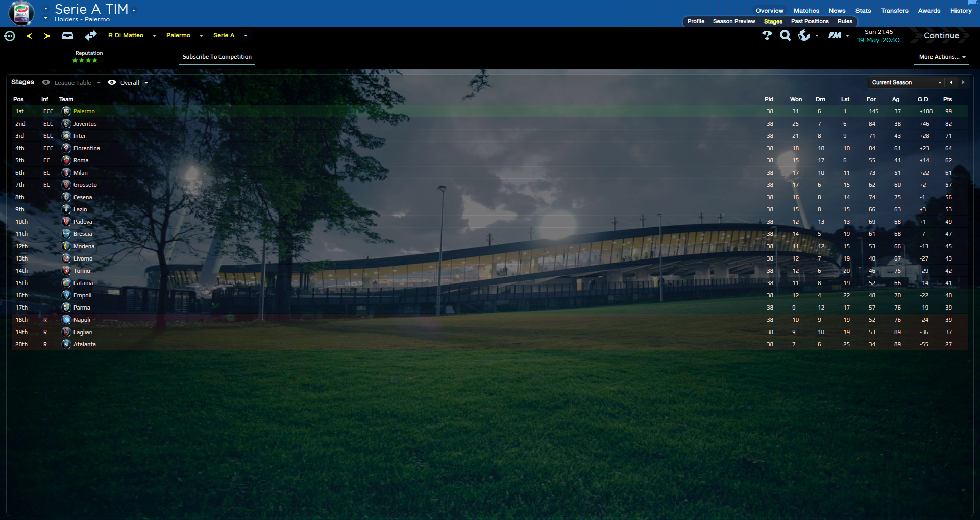
Task: Open the Empoli team link
Action: click(x=82, y=295)
